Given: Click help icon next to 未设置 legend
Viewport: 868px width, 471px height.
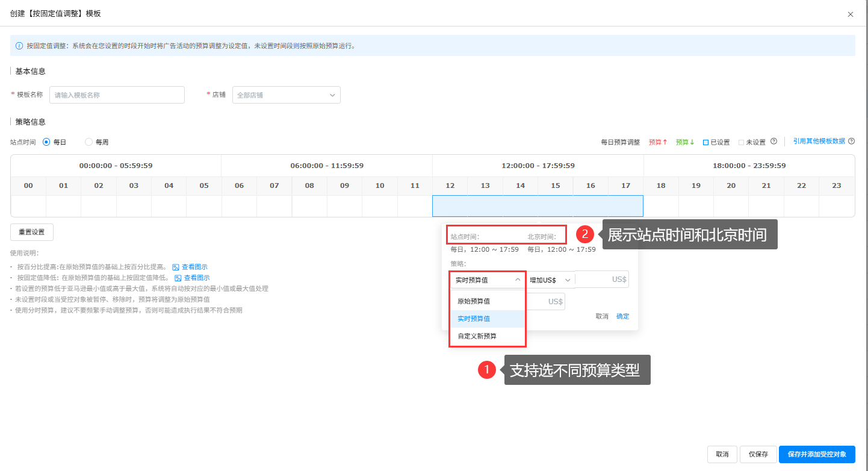Looking at the screenshot, I should [773, 142].
